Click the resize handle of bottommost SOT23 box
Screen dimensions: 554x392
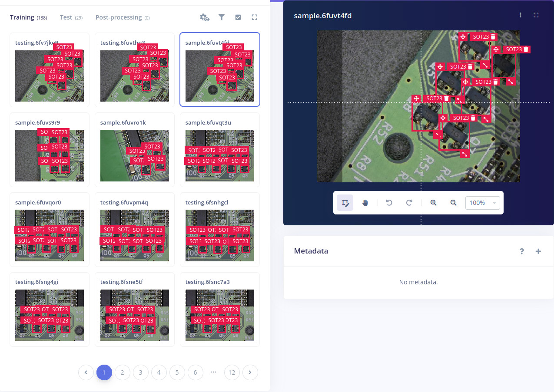pos(465,154)
